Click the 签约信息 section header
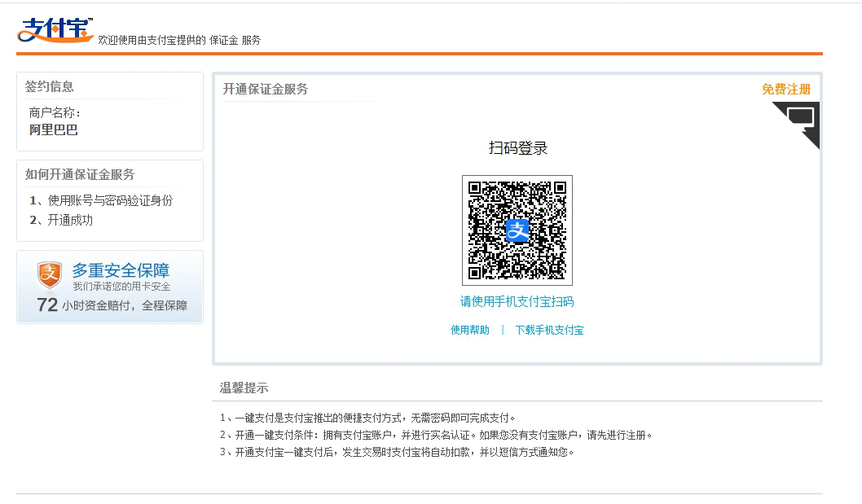This screenshot has width=862, height=504. pyautogui.click(x=49, y=86)
